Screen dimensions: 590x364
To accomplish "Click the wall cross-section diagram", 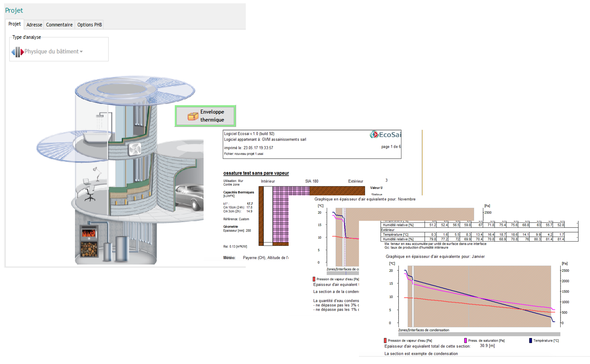I will (x=312, y=216).
